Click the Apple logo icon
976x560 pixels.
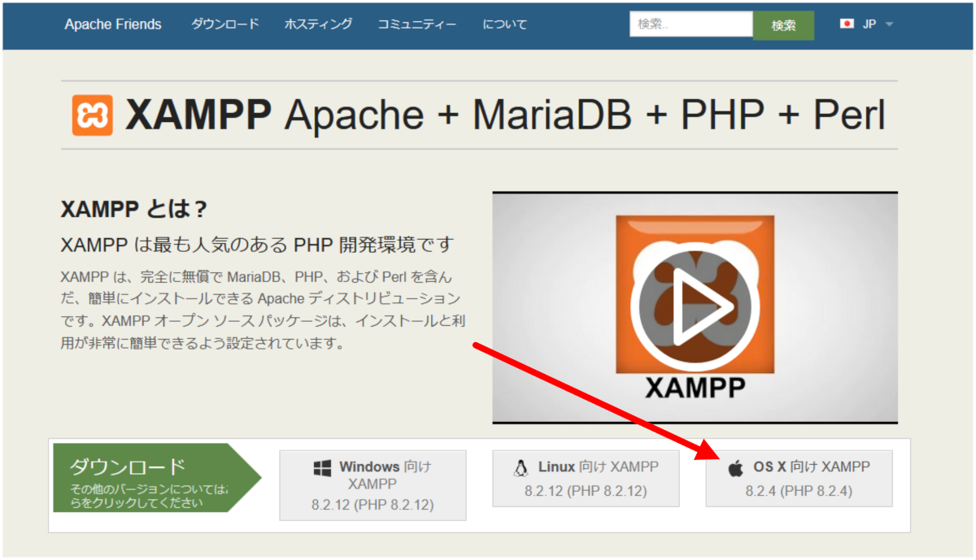pyautogui.click(x=735, y=467)
